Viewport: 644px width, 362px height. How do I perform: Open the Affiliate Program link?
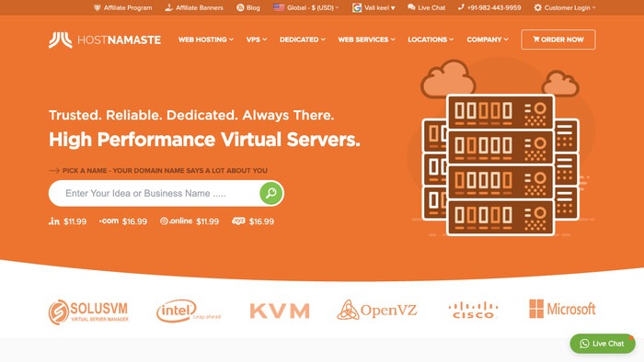click(122, 7)
